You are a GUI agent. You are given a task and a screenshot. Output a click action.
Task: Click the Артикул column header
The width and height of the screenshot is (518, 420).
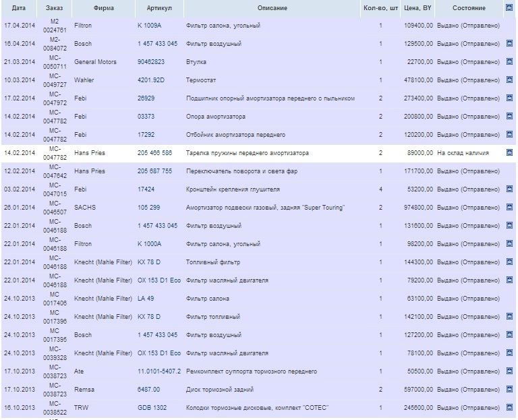point(159,8)
